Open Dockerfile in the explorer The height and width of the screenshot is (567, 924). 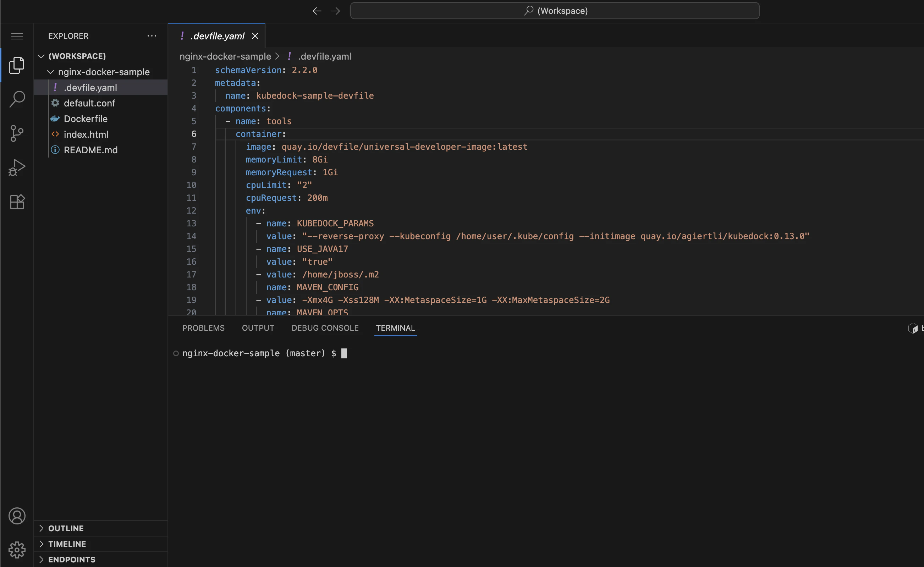point(86,119)
